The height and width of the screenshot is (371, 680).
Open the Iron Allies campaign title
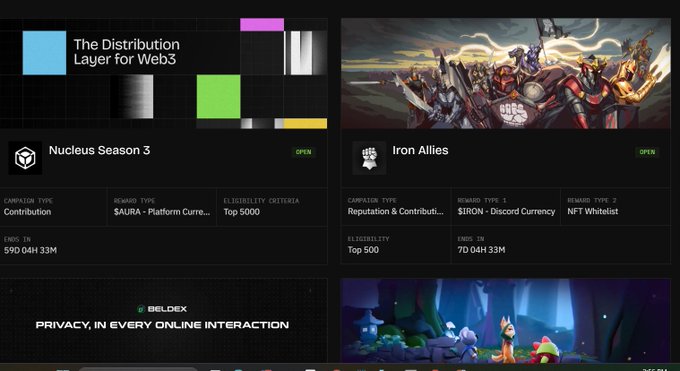[x=420, y=150]
